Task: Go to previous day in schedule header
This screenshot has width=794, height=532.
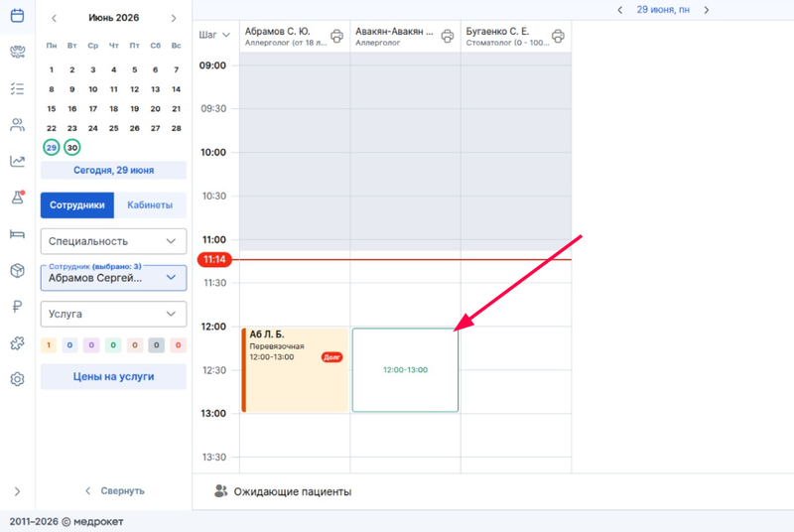Action: coord(619,10)
